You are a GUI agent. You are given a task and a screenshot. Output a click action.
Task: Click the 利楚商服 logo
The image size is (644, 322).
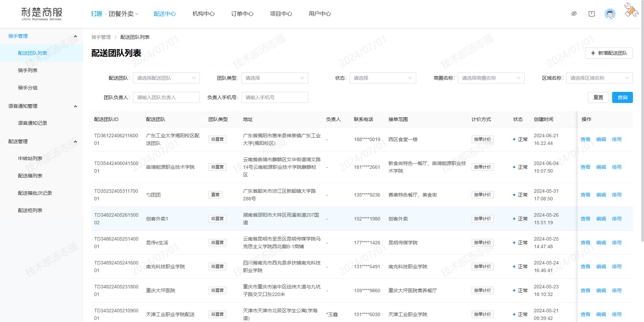coord(42,14)
